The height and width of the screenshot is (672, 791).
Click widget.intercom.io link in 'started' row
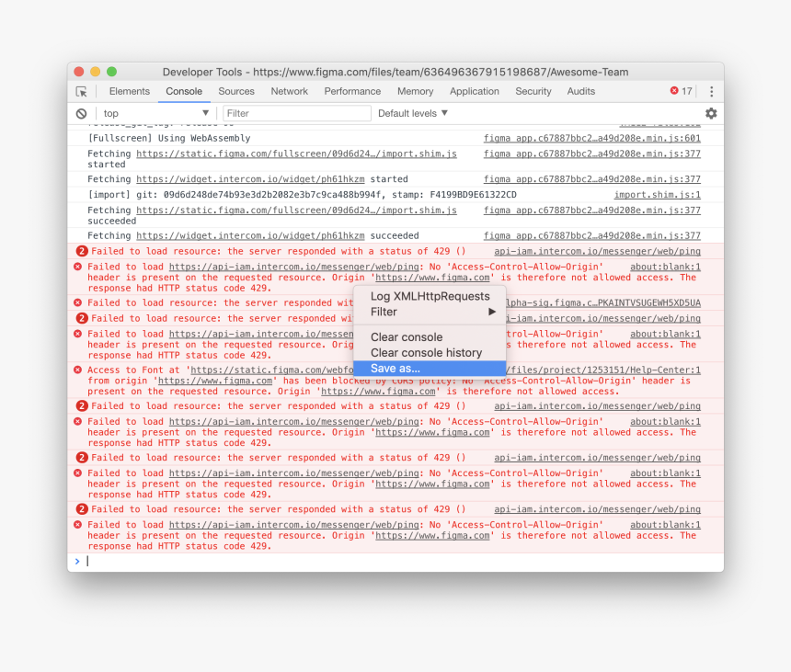point(250,179)
